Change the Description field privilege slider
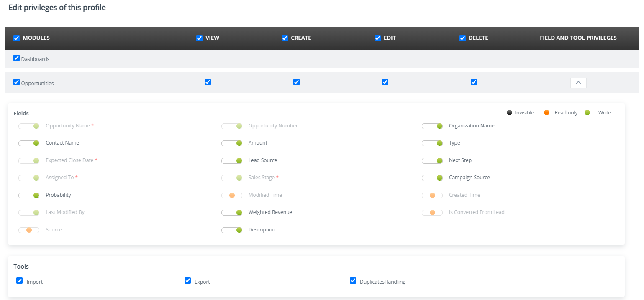 tap(232, 230)
